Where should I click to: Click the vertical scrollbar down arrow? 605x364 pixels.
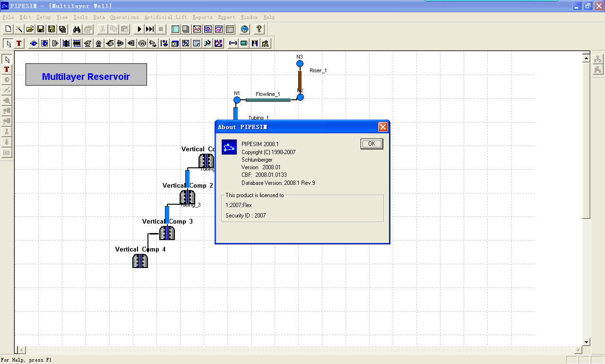coord(586,342)
